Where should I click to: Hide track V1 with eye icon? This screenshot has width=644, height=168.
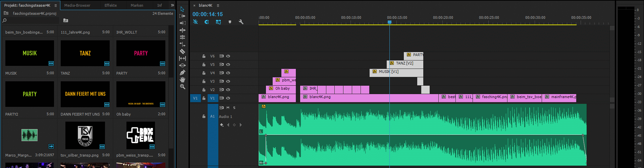click(x=228, y=98)
